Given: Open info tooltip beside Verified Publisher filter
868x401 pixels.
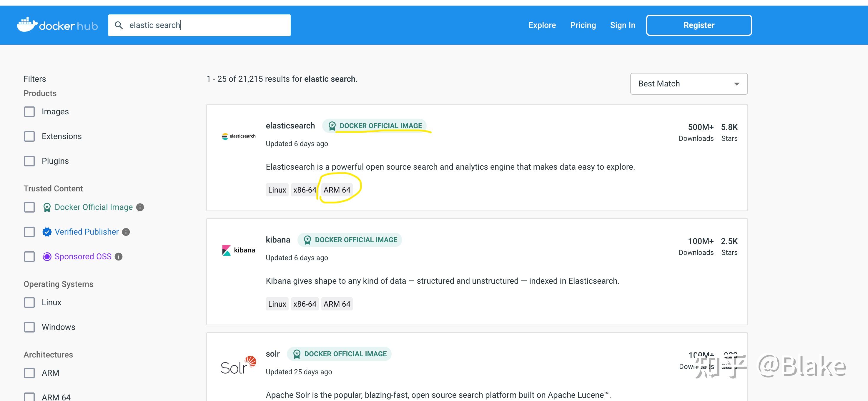Looking at the screenshot, I should pos(126,232).
